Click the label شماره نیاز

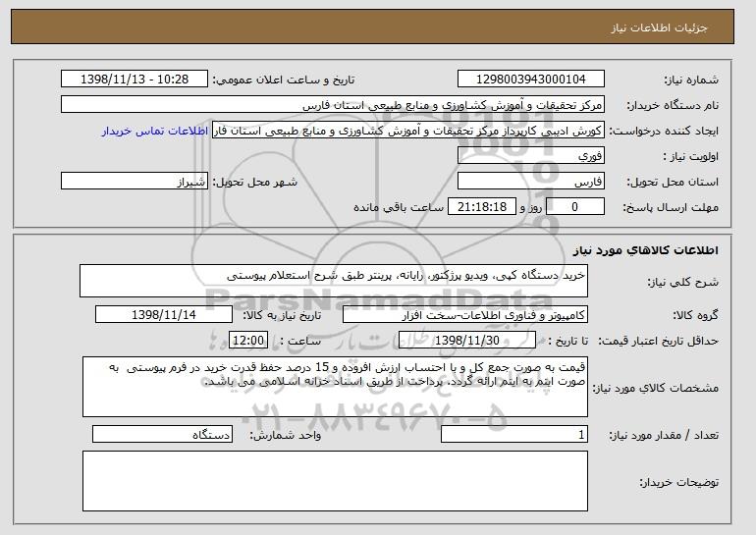tap(691, 80)
